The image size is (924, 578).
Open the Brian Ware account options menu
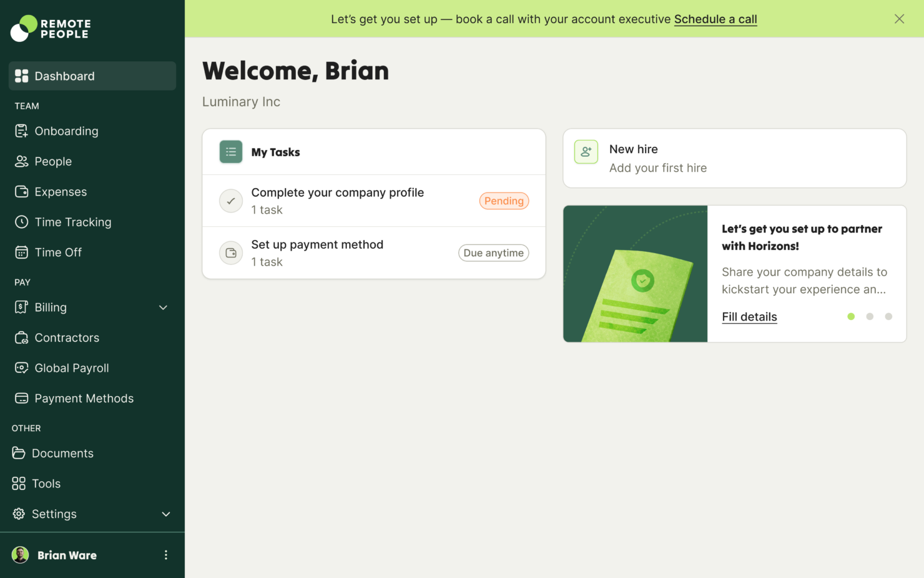[166, 555]
